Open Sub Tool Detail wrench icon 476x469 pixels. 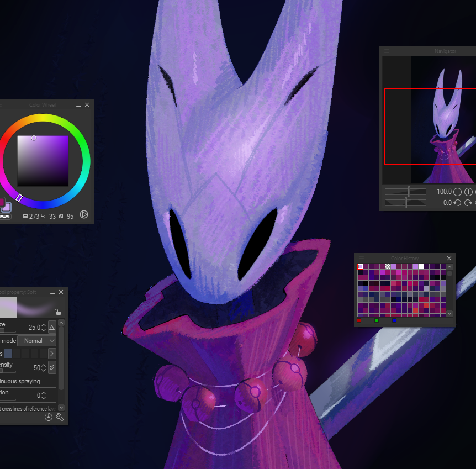tap(60, 417)
